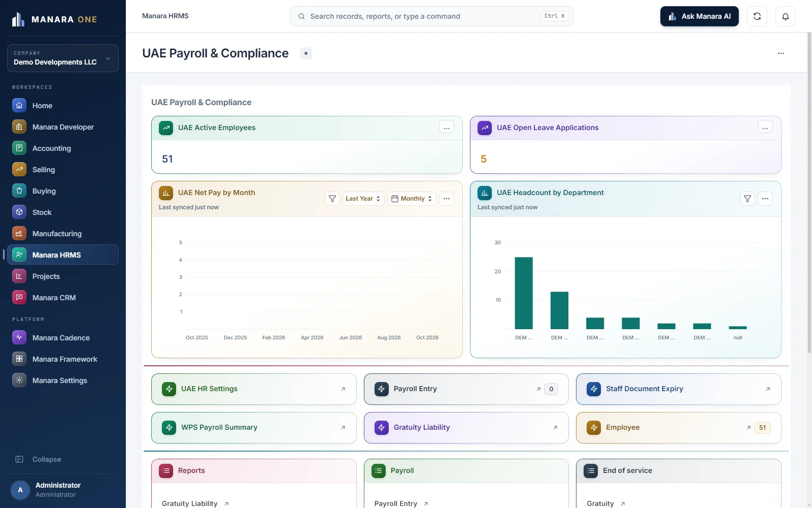Screen dimensions: 812x508
Task: Open WPS Payroll Summary shortcut
Action: [x=254, y=428]
